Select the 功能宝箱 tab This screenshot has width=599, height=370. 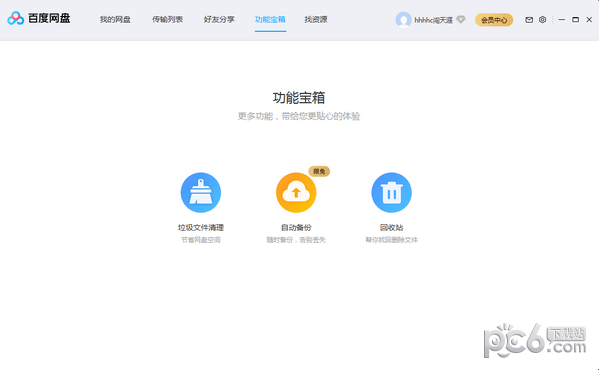click(x=270, y=19)
